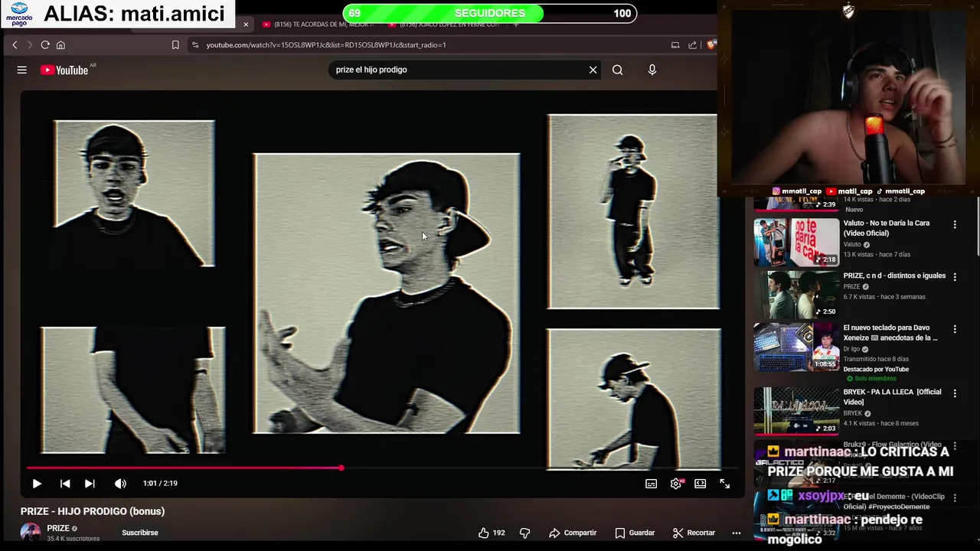Open the YouTube hamburger guide menu
Screen dimensions: 980x551
(22, 70)
